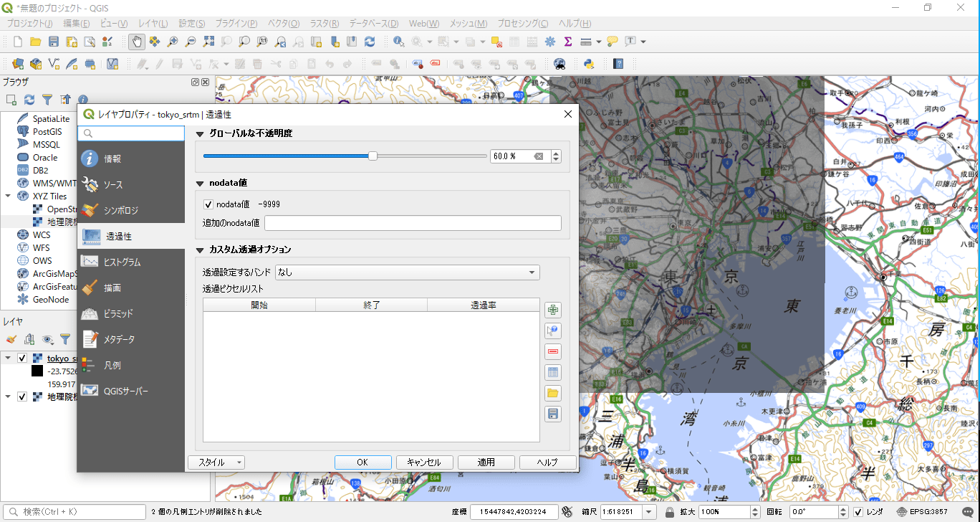Toggle the レンダ render checkbox
980x522 pixels.
(858, 512)
